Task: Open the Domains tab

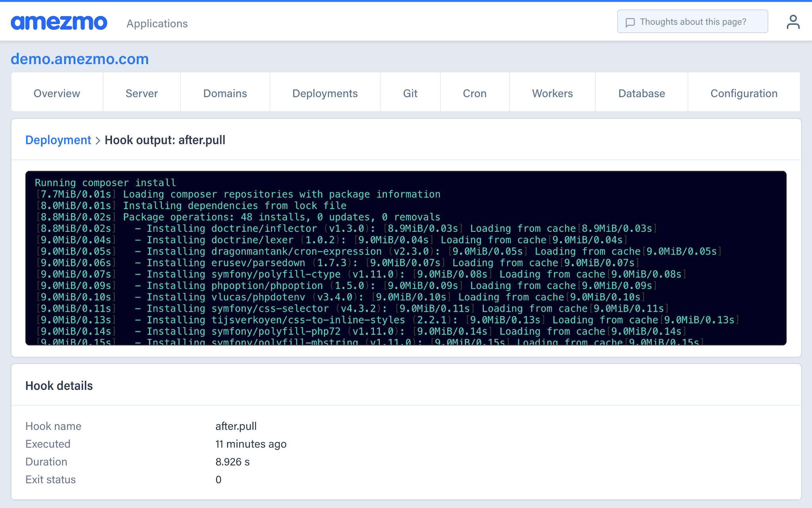Action: (x=225, y=93)
